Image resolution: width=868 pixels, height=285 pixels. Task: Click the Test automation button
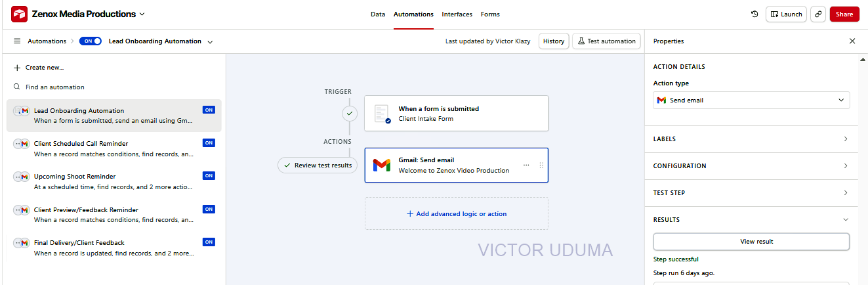point(606,41)
